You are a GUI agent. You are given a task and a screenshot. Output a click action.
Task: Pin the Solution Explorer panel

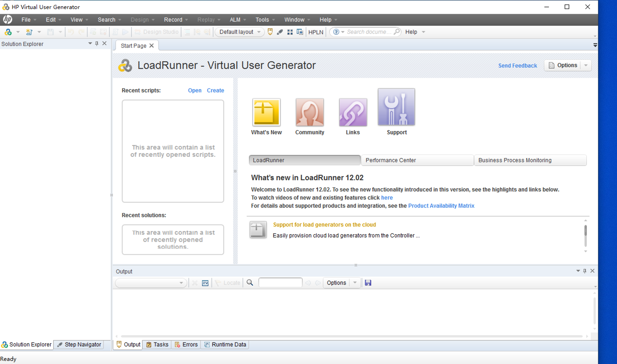[97, 43]
